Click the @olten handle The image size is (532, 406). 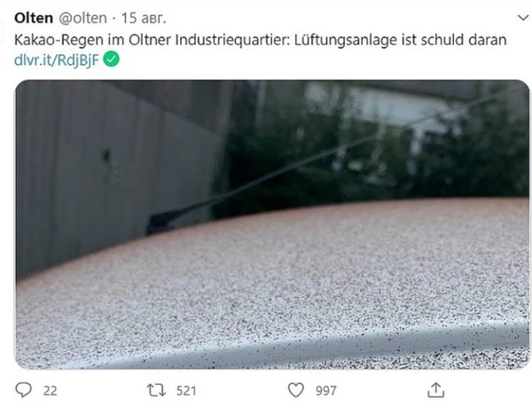pos(82,18)
